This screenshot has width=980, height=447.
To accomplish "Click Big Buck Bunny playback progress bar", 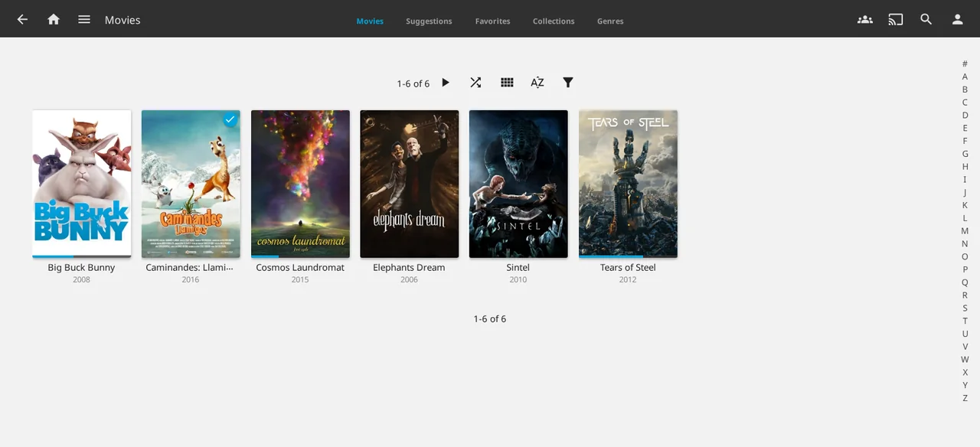I will coord(82,256).
